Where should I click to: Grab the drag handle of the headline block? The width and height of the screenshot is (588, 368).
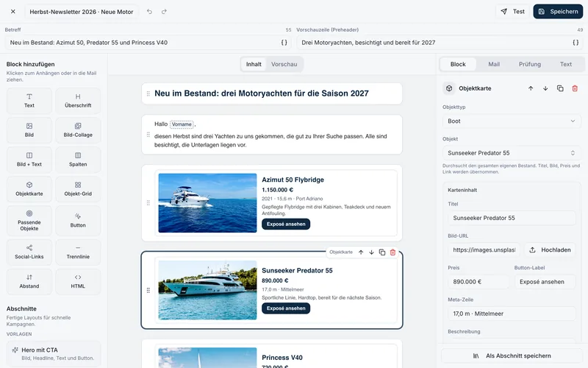(148, 93)
